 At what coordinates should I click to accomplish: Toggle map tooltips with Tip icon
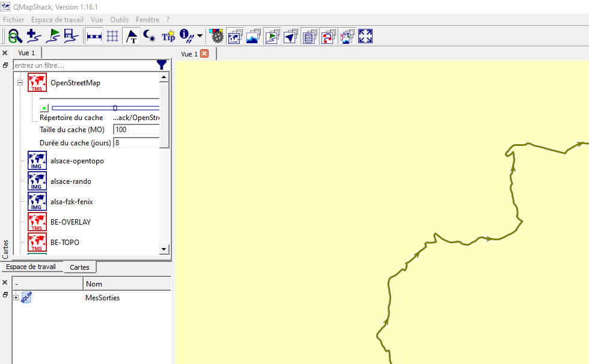pos(168,37)
